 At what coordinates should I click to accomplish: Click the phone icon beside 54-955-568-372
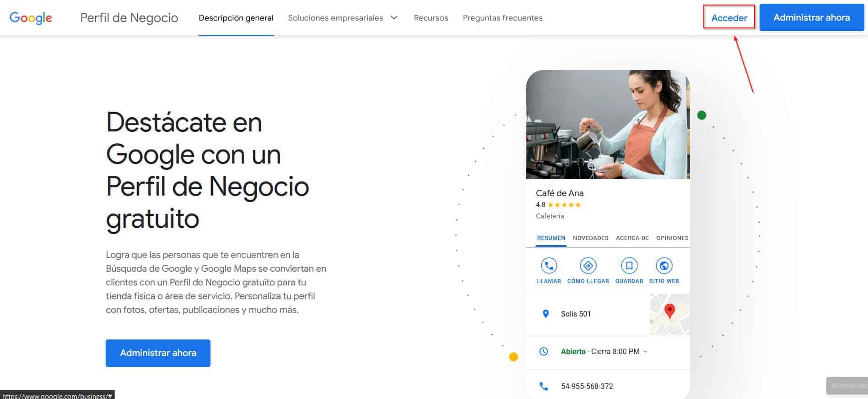point(544,386)
